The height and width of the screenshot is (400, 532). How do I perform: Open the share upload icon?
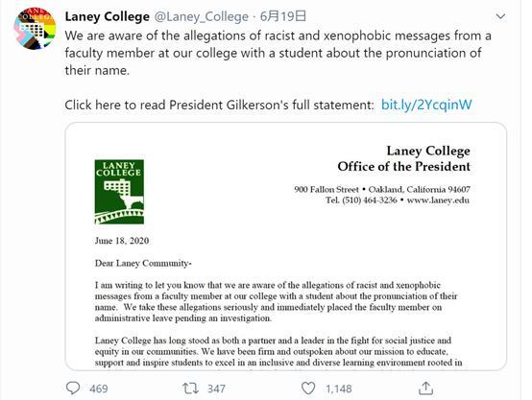[425, 388]
